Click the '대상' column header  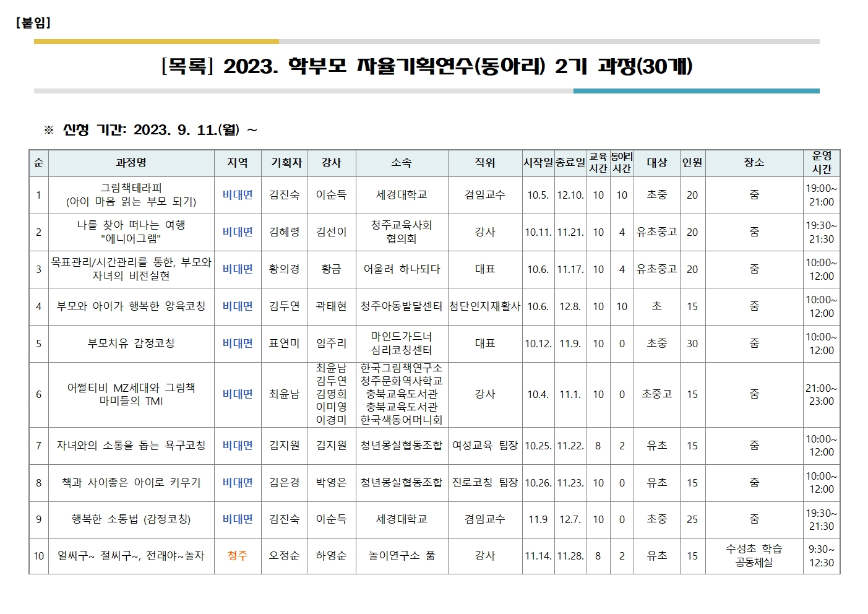(x=657, y=163)
